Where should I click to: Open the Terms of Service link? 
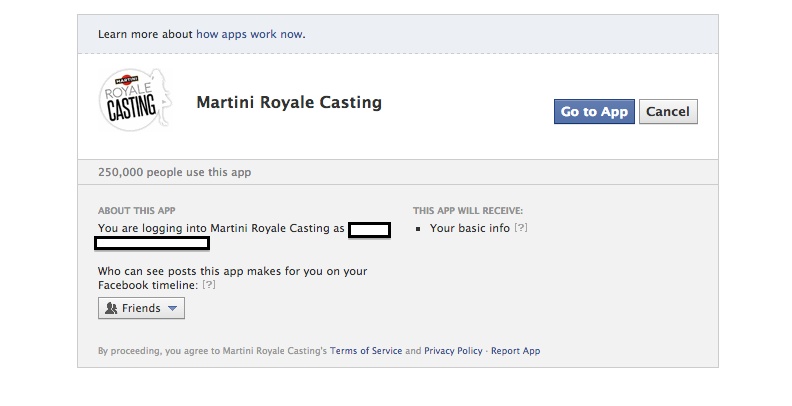[366, 350]
